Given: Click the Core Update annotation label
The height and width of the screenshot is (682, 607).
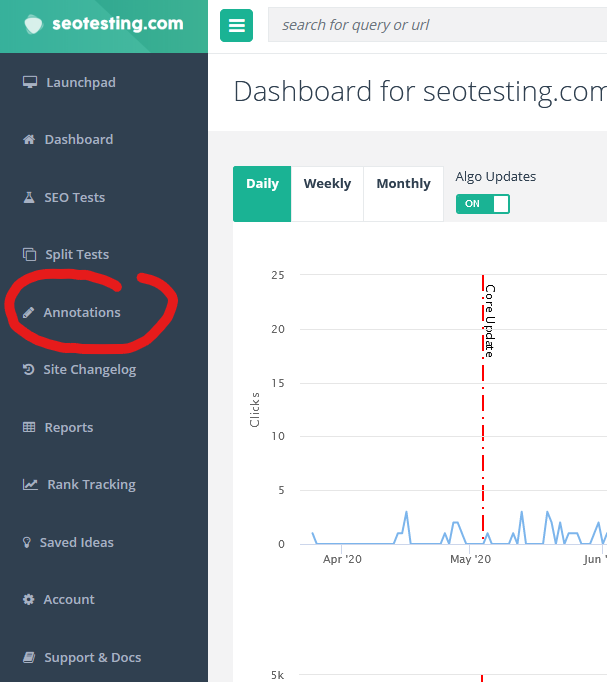Looking at the screenshot, I should (x=490, y=321).
